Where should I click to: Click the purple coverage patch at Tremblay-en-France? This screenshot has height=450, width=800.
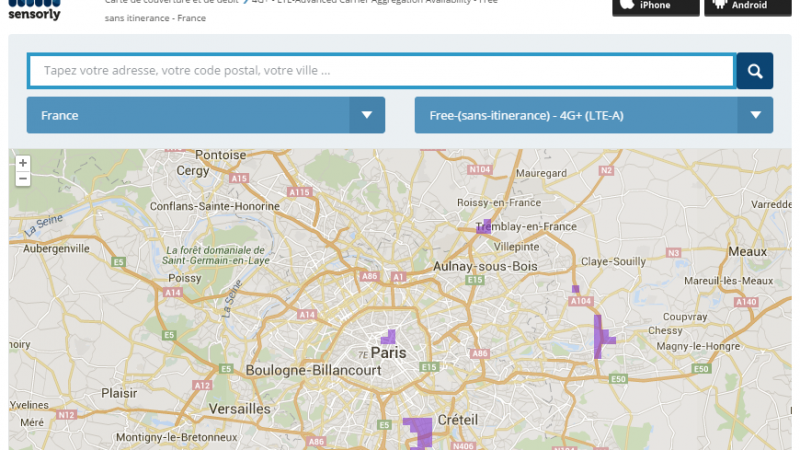pos(484,227)
